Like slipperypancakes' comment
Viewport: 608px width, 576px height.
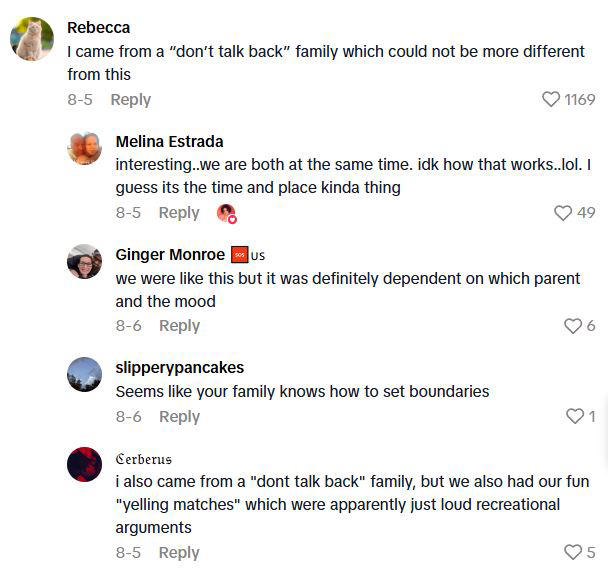tap(575, 416)
